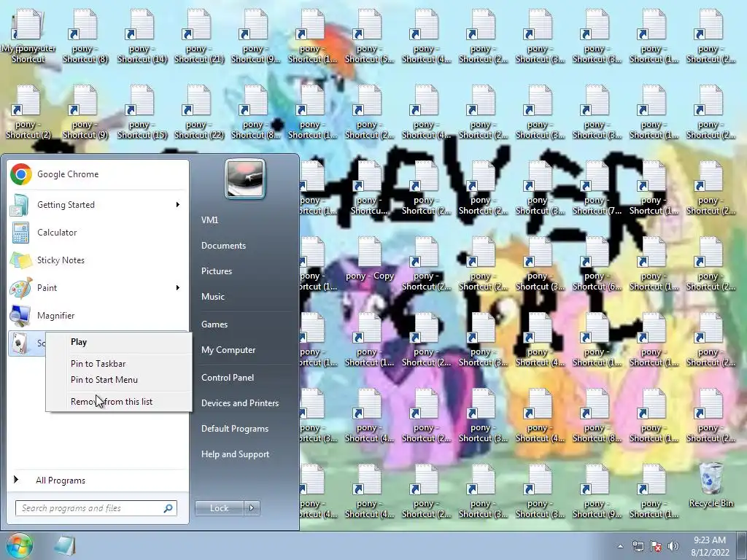Click the Lock button
This screenshot has width=747, height=560.
pyautogui.click(x=220, y=508)
